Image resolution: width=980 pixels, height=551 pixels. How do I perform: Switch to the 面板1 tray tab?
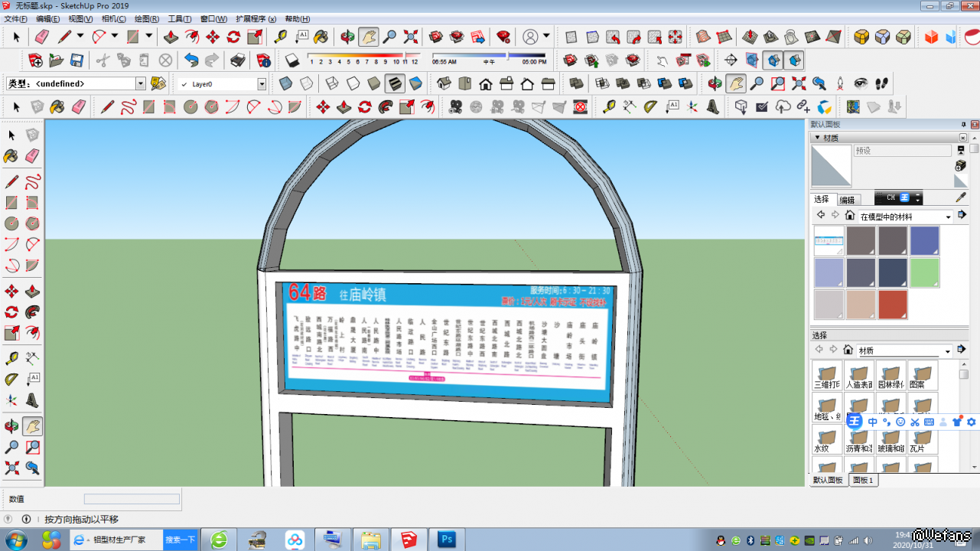pyautogui.click(x=863, y=480)
